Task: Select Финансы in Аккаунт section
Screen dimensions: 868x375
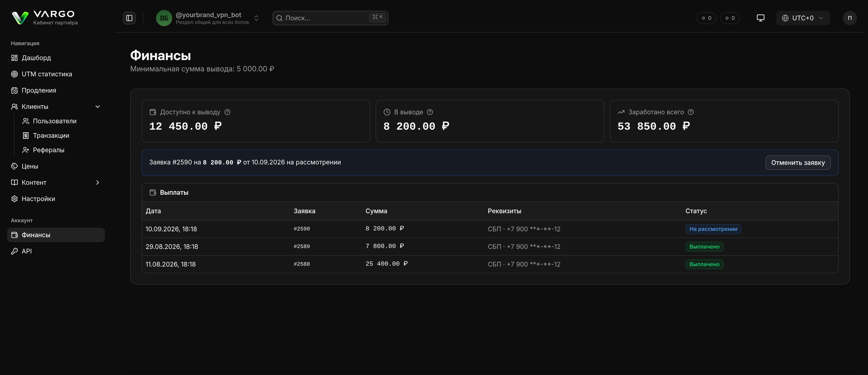Action: pyautogui.click(x=56, y=235)
